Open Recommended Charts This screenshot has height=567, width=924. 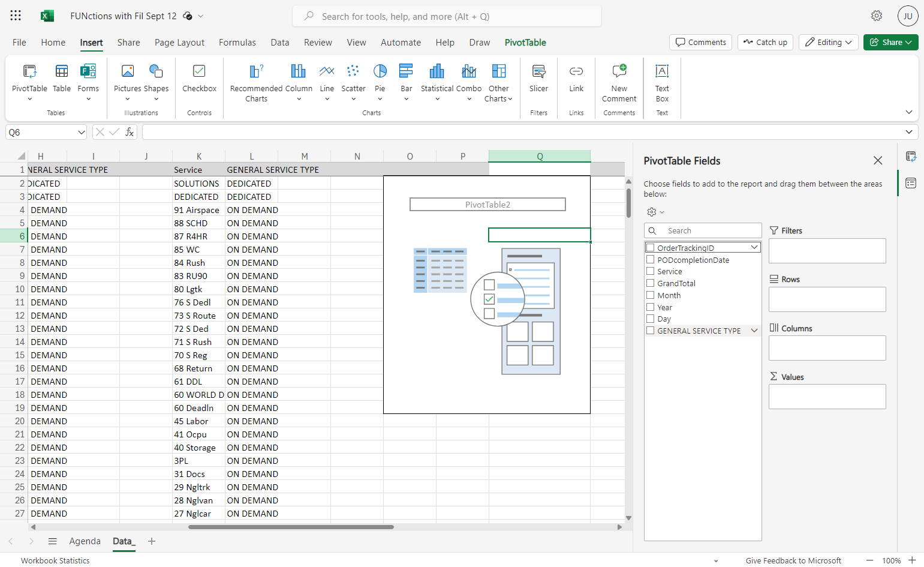click(x=256, y=82)
